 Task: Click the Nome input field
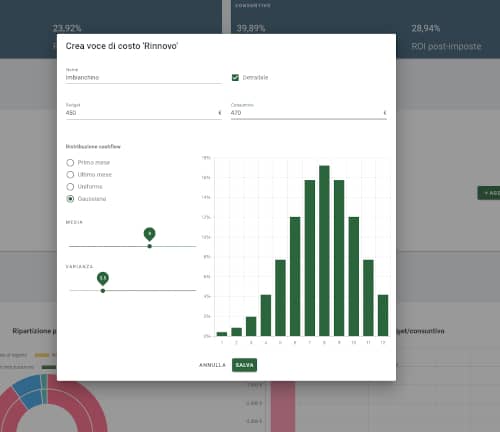pos(144,77)
